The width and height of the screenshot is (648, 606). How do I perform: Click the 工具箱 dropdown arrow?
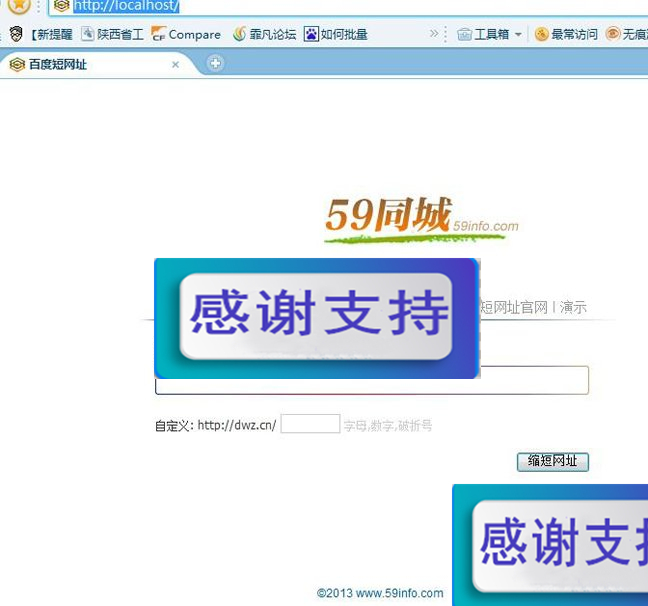[518, 35]
